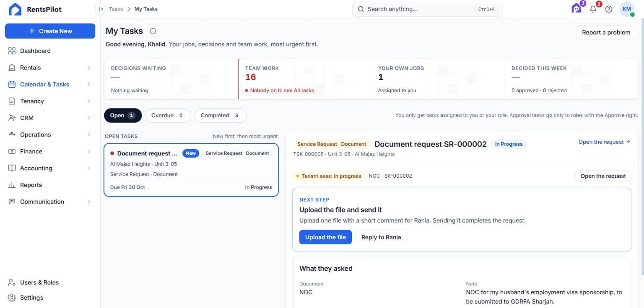The image size is (644, 308).
Task: Click the Create New button
Action: [x=50, y=31]
